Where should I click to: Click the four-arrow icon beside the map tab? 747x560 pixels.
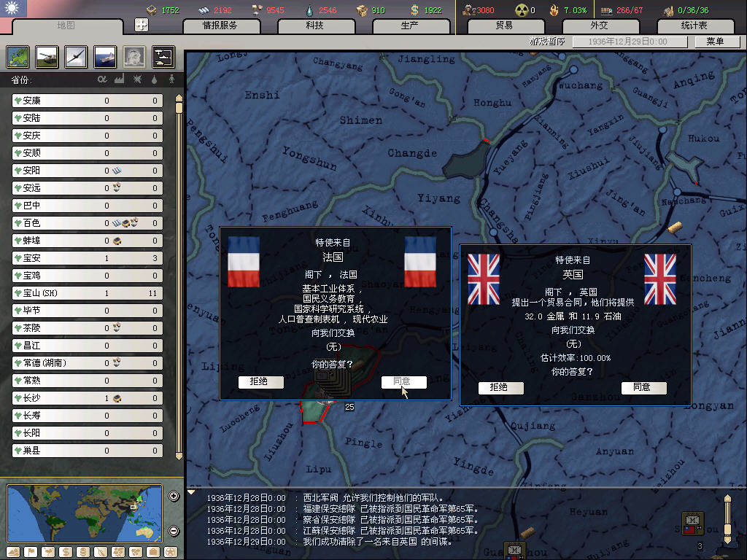click(x=142, y=26)
